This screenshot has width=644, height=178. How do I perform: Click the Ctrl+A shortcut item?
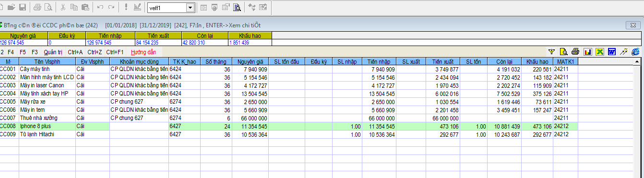tap(75, 52)
